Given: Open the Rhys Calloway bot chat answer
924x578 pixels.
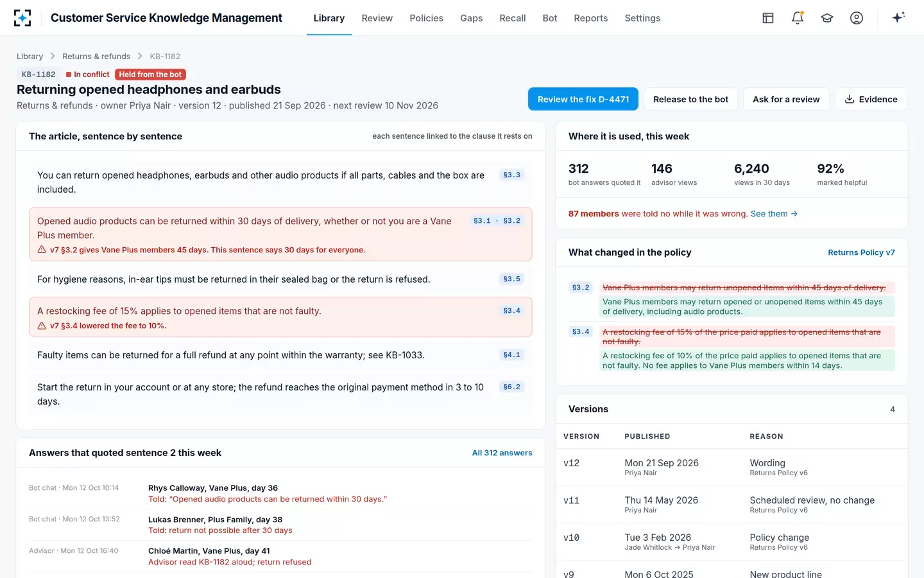Looking at the screenshot, I should click(x=280, y=493).
